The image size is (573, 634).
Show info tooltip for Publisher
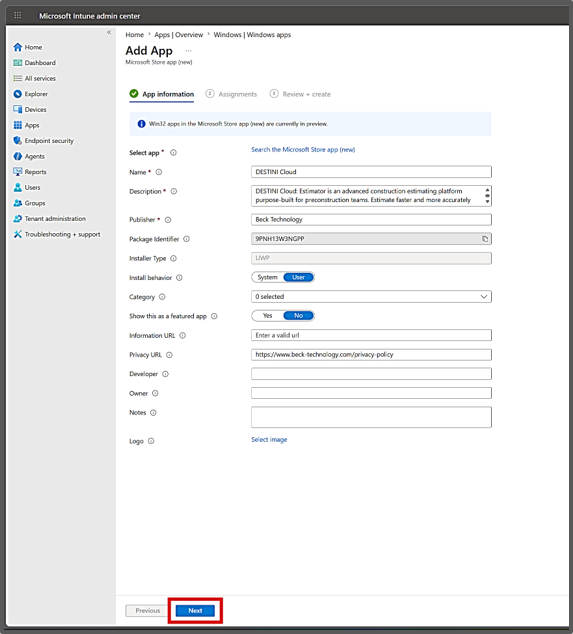(168, 220)
